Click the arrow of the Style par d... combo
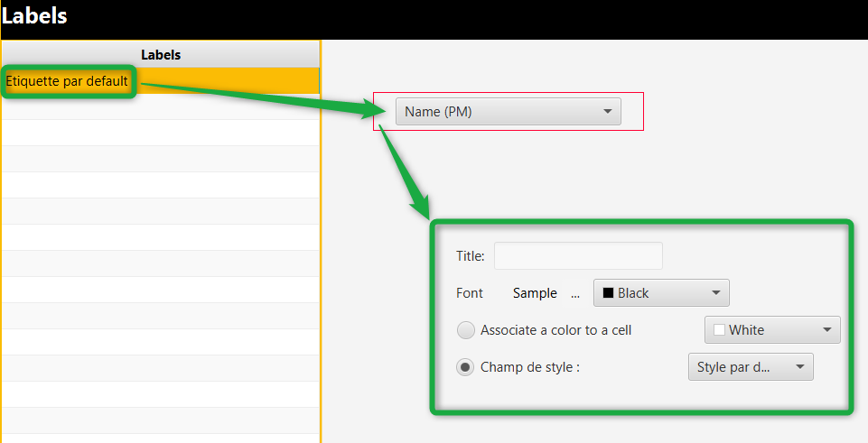The width and height of the screenshot is (868, 443). coord(800,367)
